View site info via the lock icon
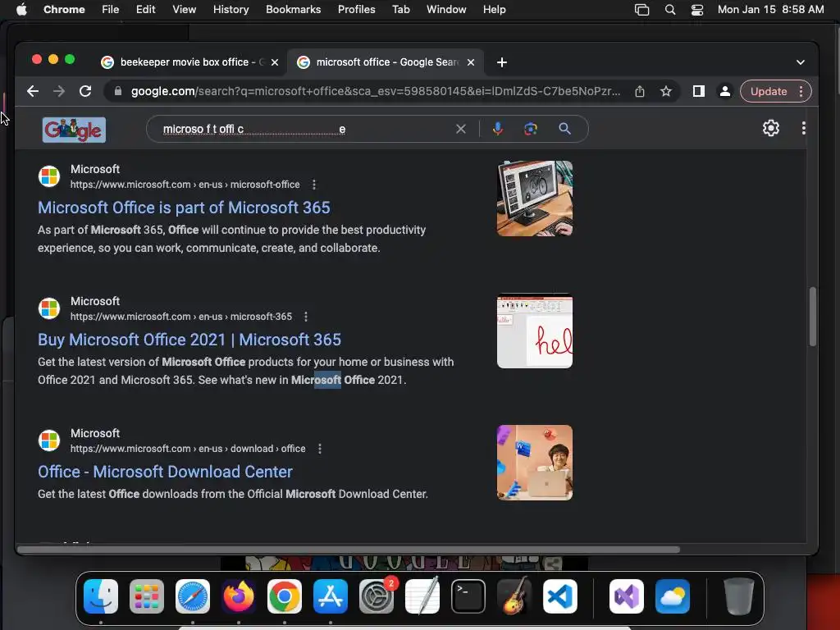The width and height of the screenshot is (840, 630). (118, 91)
